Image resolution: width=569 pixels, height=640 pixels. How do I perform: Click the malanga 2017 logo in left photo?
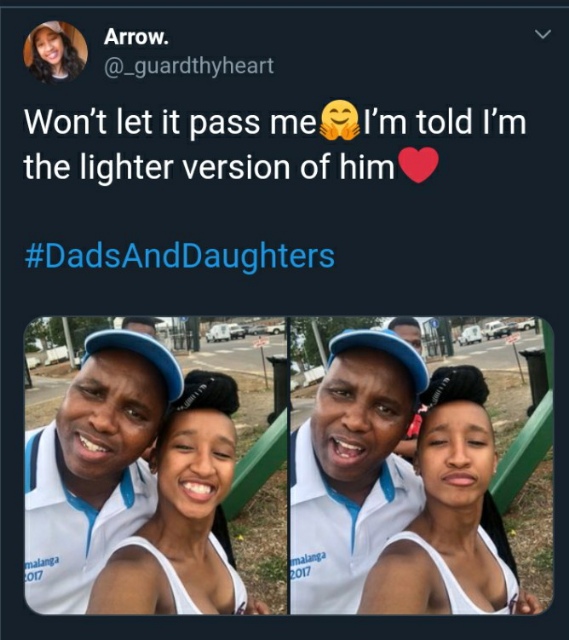coord(41,569)
